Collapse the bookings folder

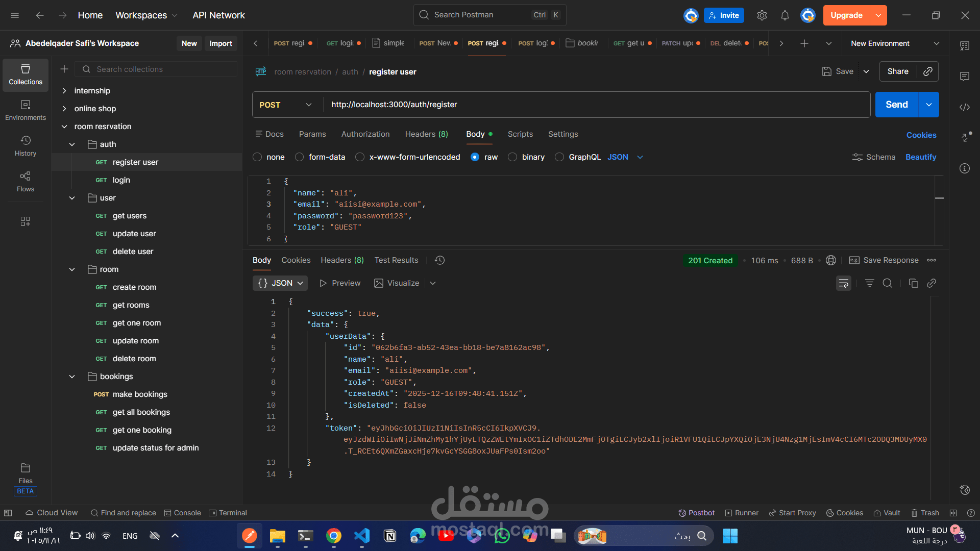pos(72,377)
